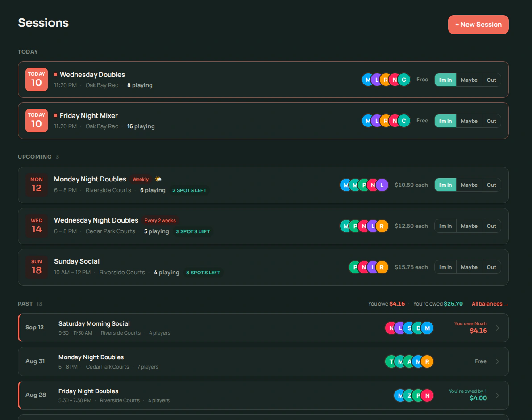Click the Weekly tag on Monday Night Doubles

click(x=141, y=179)
